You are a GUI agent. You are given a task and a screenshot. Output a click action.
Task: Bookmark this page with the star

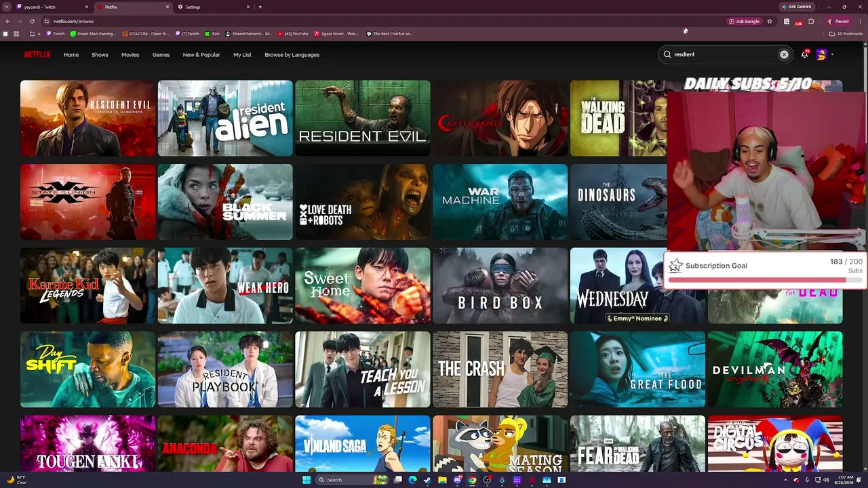(x=770, y=21)
